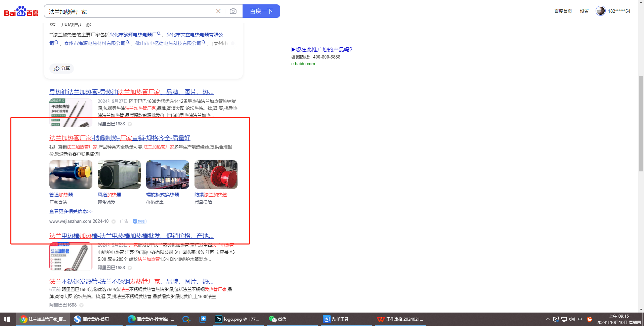Click the Baidu logo
644x326 pixels.
[21, 11]
